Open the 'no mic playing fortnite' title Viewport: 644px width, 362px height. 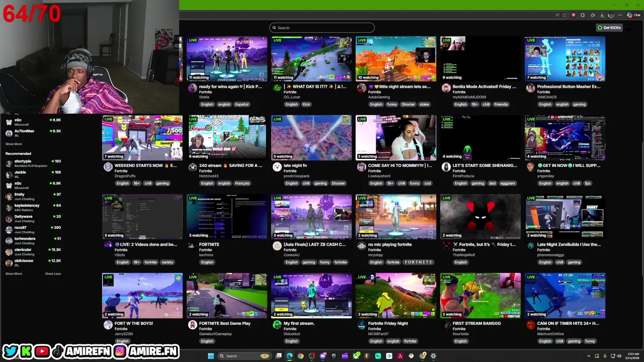point(390,244)
